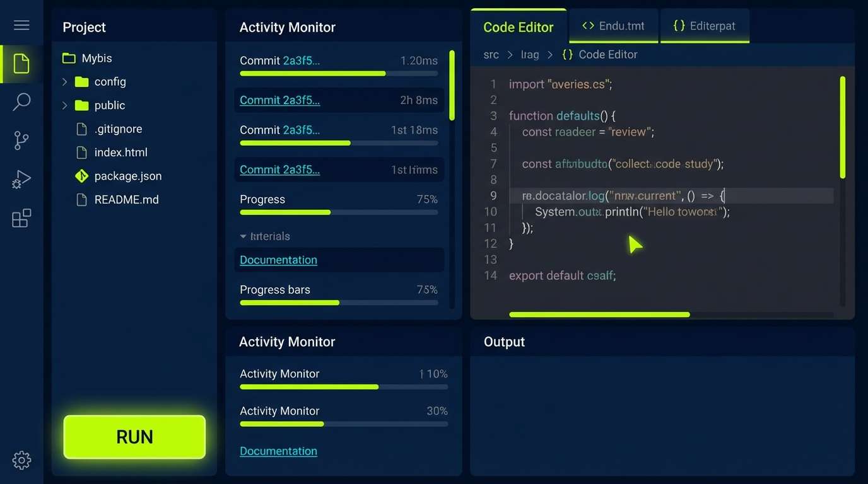Collapse the Interials section
Viewport: 868px width, 484px height.
pyautogui.click(x=244, y=236)
